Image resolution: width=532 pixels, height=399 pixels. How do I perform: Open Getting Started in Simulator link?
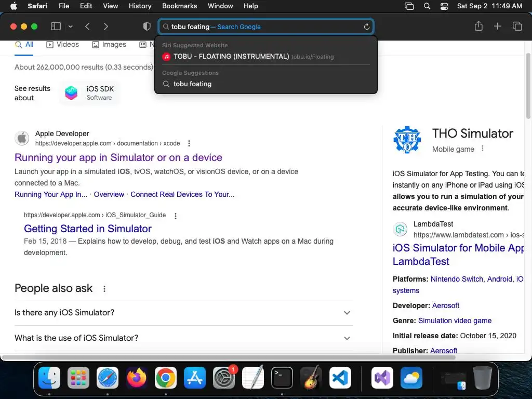click(x=87, y=229)
